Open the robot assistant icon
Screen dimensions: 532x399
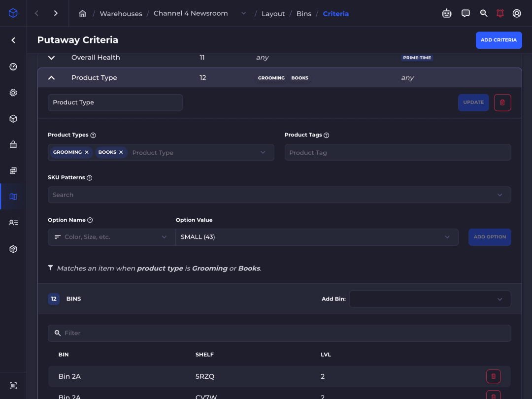point(446,13)
